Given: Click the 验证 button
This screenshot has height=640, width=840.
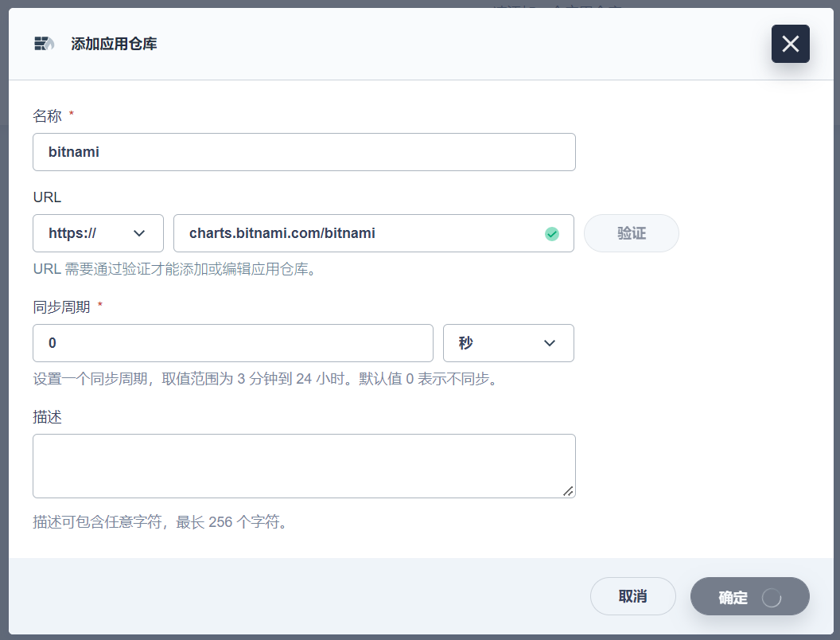Looking at the screenshot, I should [631, 233].
